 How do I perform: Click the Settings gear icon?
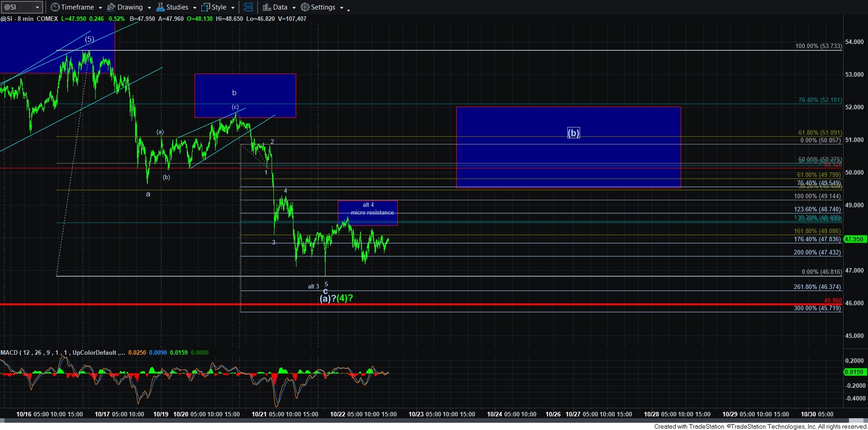coord(305,7)
